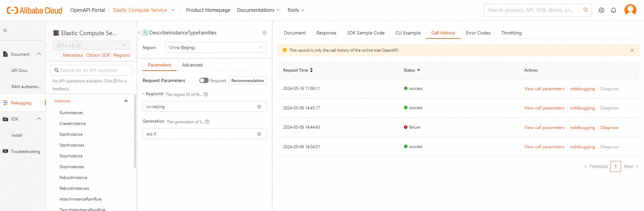Open the Status filter dropdown
The width and height of the screenshot is (644, 211).
418,70
